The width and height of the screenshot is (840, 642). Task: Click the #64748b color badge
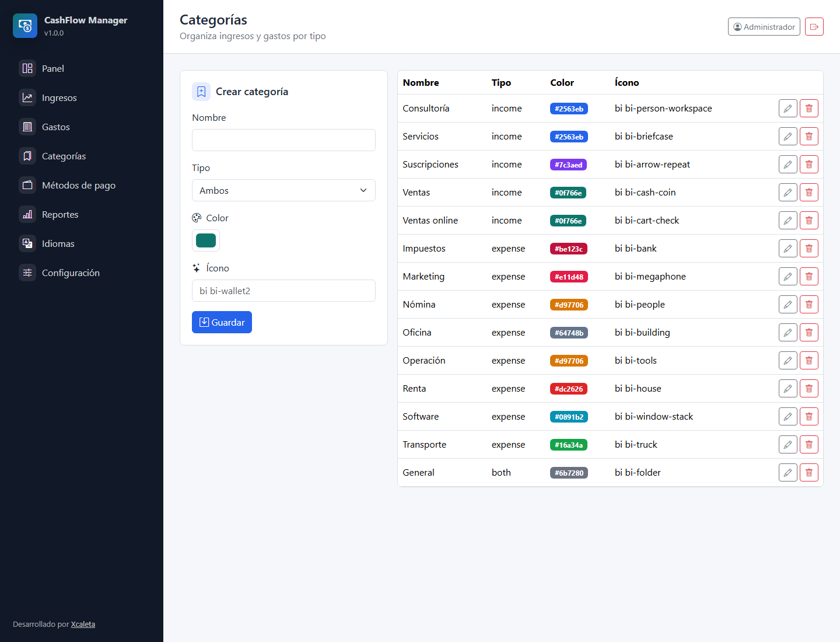569,333
